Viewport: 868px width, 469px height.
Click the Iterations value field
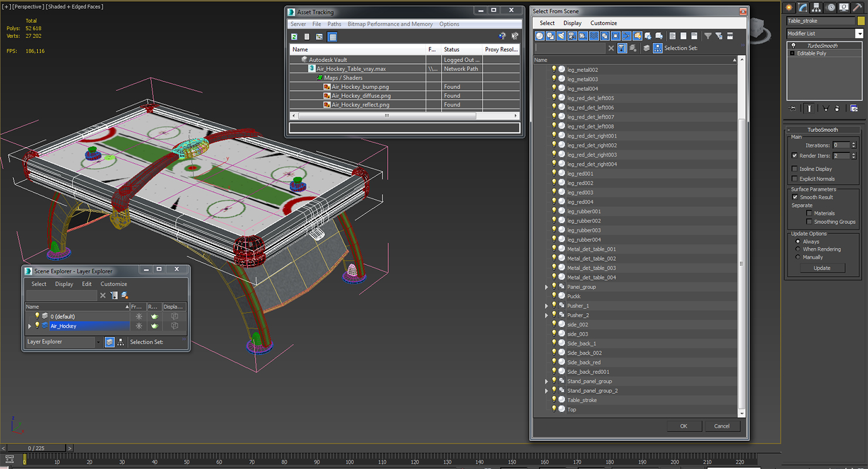point(840,145)
